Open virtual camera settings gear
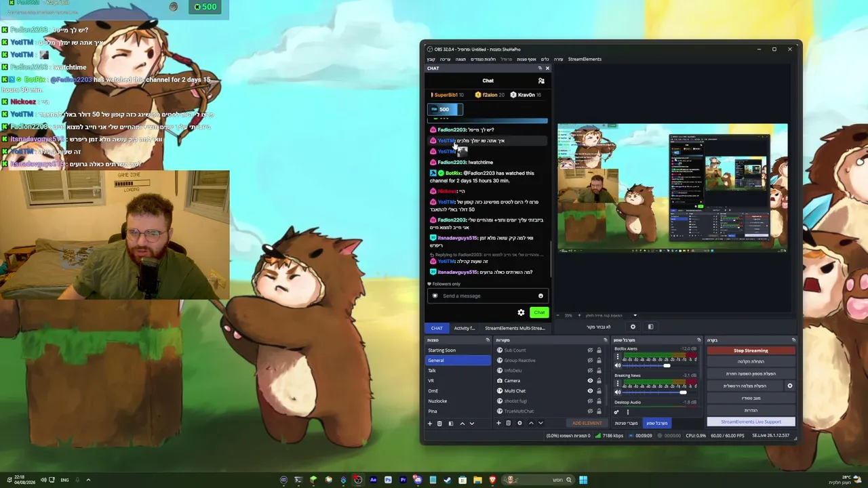The width and height of the screenshot is (868, 488). click(x=789, y=386)
